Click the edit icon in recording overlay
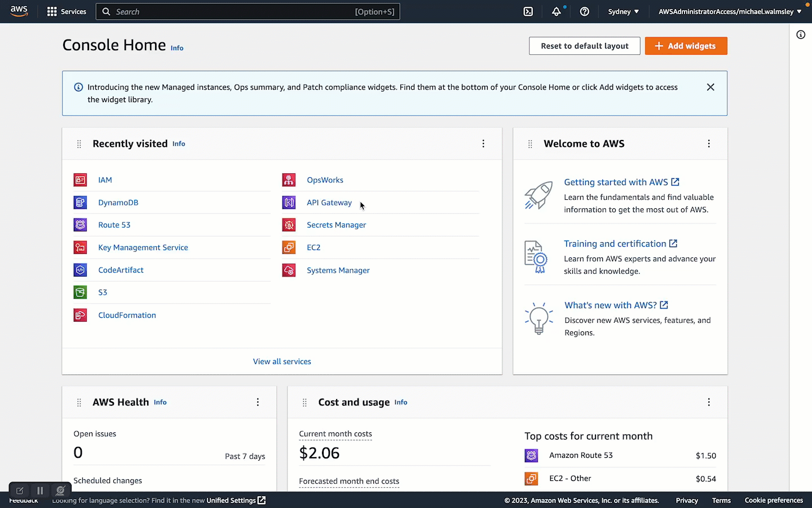The width and height of the screenshot is (812, 508). click(20, 491)
